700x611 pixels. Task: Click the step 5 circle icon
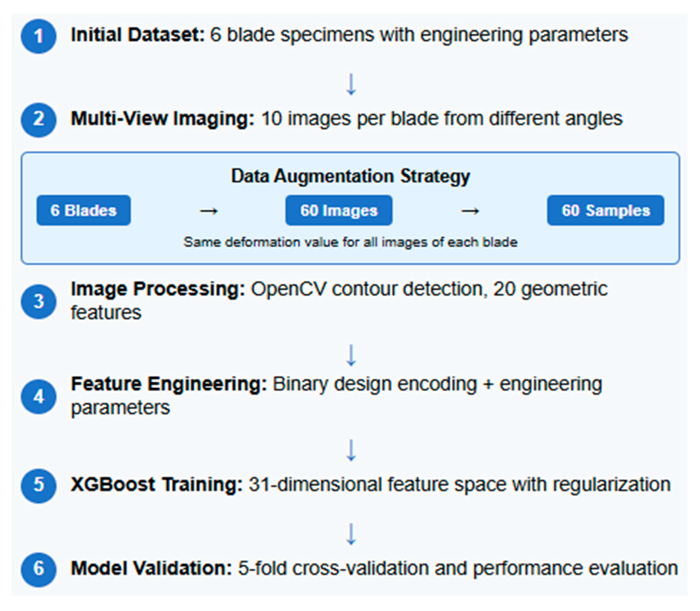tap(38, 485)
